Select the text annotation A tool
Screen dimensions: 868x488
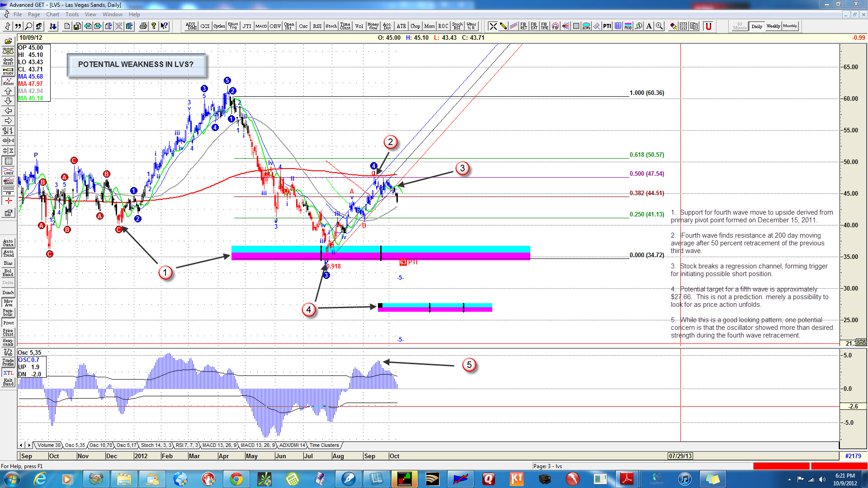coord(649,26)
